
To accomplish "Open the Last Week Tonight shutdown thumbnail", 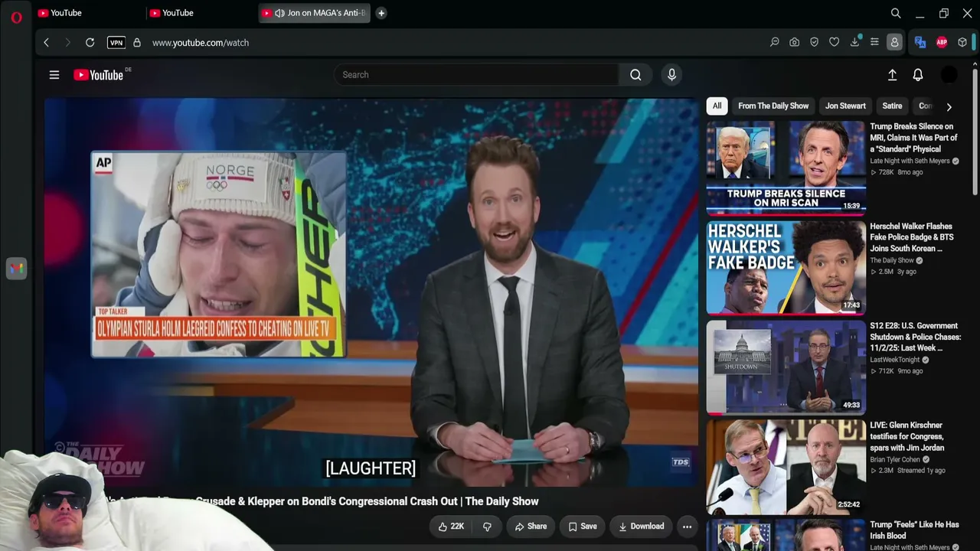I will coord(786,367).
